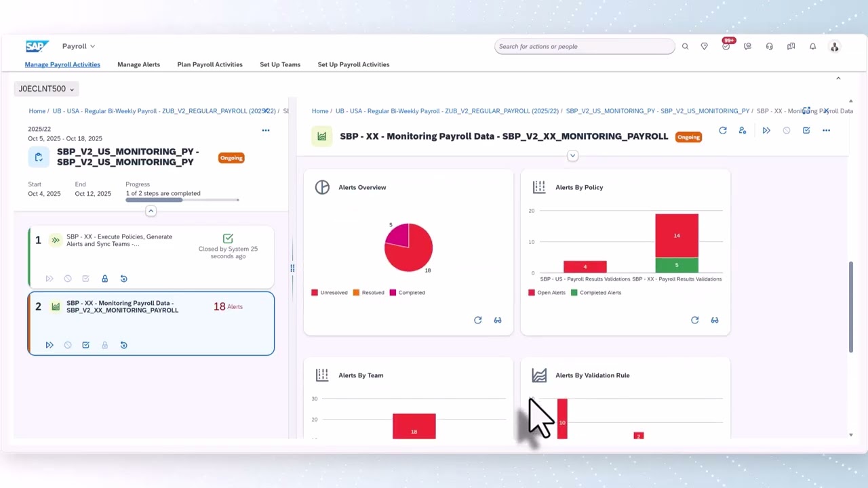Open the Payroll product dropdown
The image size is (868, 488).
pos(79,46)
